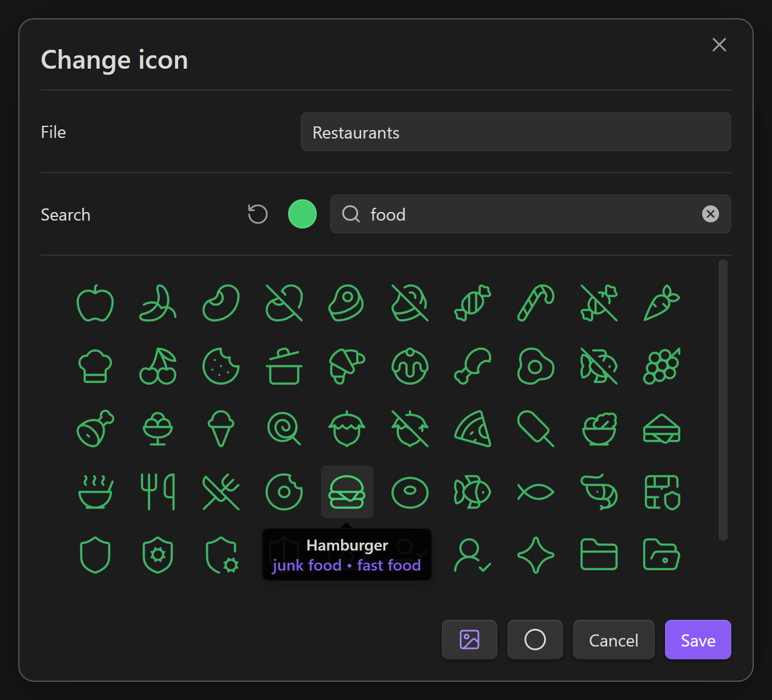Select the hamburger icon

(347, 492)
